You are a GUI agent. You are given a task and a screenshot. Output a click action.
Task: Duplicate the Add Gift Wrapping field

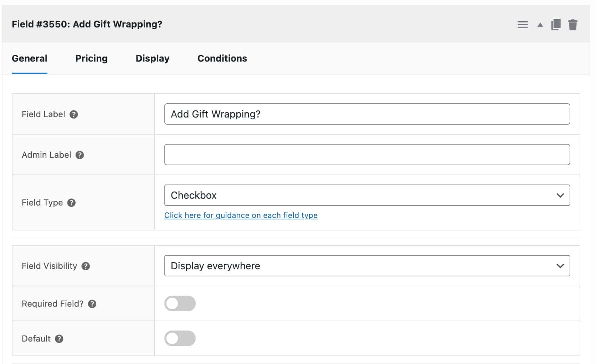[556, 25]
